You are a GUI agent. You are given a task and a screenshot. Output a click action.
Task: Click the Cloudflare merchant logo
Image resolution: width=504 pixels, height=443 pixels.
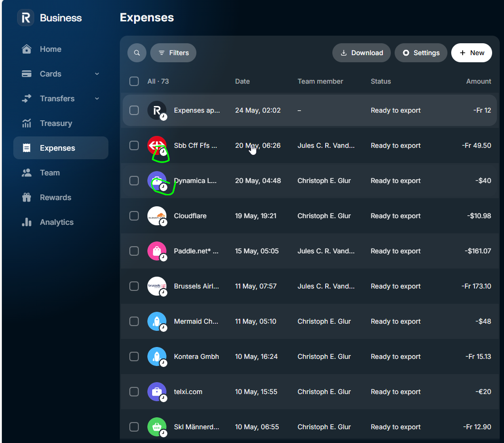(x=157, y=216)
